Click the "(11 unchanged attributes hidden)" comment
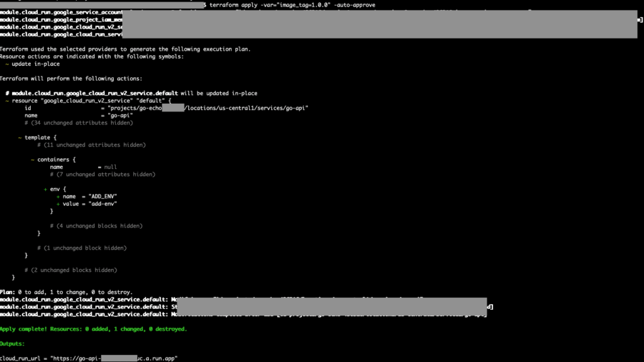Screen dimensions: 644x362 (x=91, y=145)
